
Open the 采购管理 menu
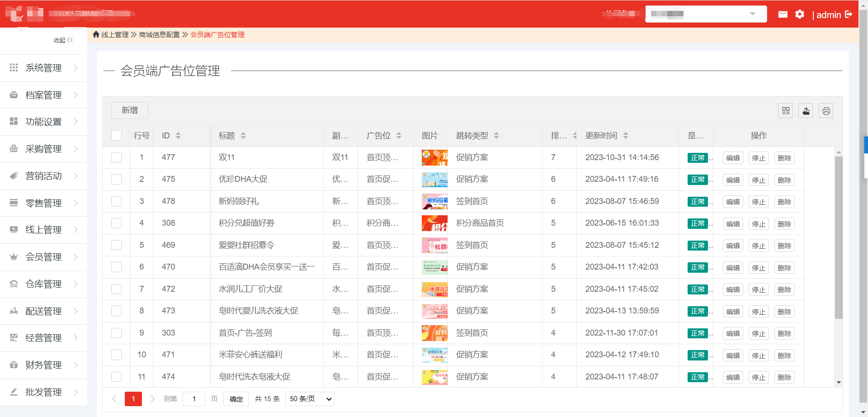pyautogui.click(x=43, y=149)
